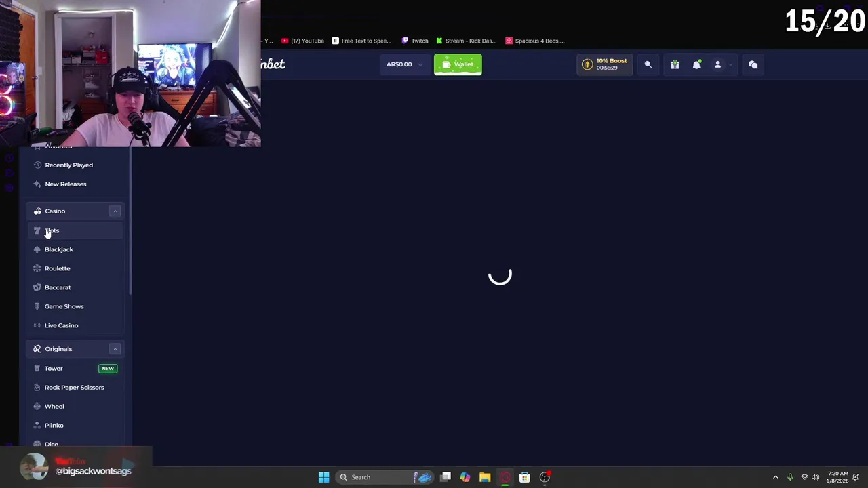868x488 pixels.
Task: Open Microsoft Store from the taskbar
Action: pyautogui.click(x=524, y=477)
